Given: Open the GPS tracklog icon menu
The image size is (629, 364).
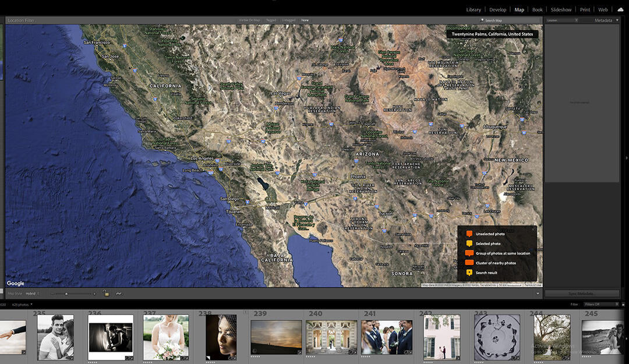Looking at the screenshot, I should click(x=119, y=294).
